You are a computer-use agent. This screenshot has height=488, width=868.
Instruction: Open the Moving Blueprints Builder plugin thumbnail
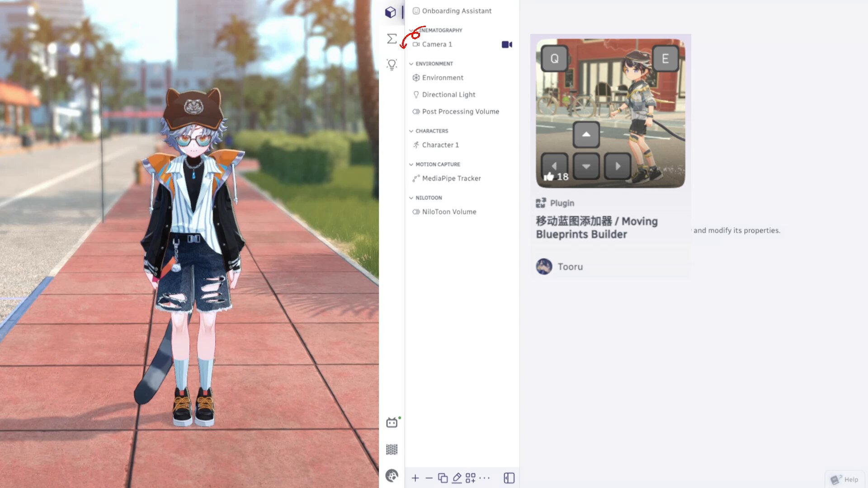click(610, 113)
